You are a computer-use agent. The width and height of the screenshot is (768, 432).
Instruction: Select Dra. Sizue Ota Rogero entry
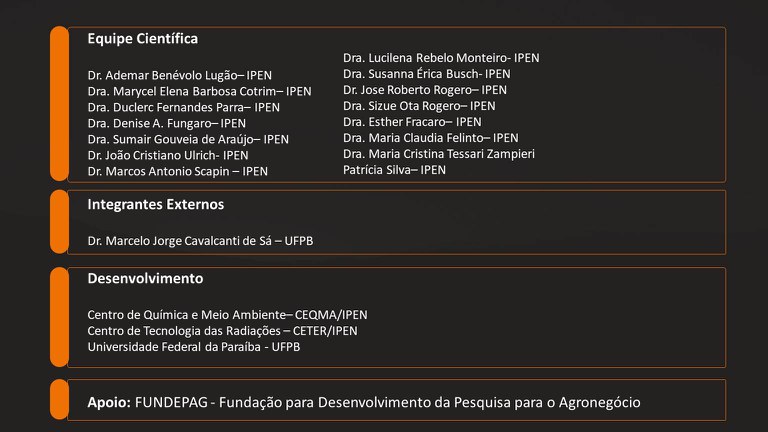tap(419, 106)
